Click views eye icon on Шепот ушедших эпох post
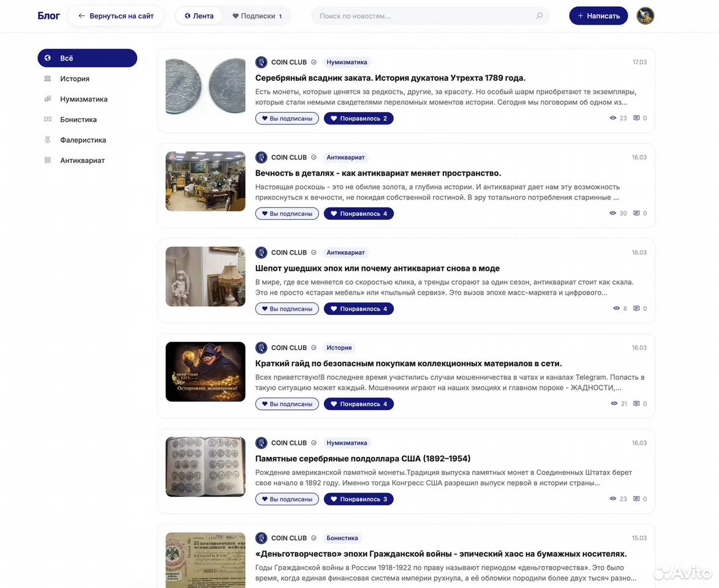The width and height of the screenshot is (719, 588). 616,308
